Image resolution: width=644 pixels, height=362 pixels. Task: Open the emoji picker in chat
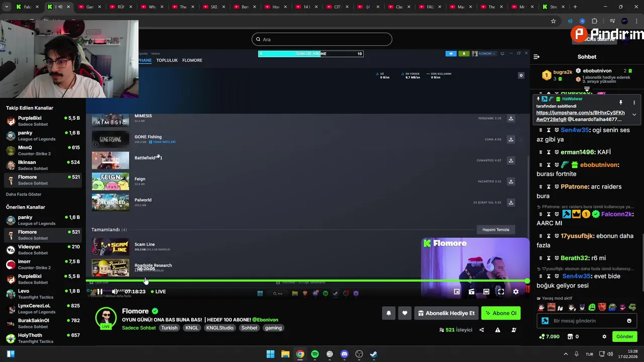[x=629, y=321]
